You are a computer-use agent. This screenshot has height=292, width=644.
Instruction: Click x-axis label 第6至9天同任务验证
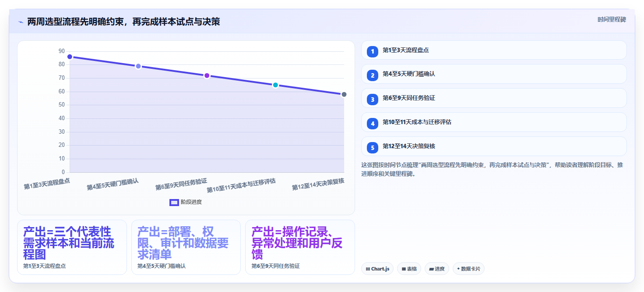(181, 185)
